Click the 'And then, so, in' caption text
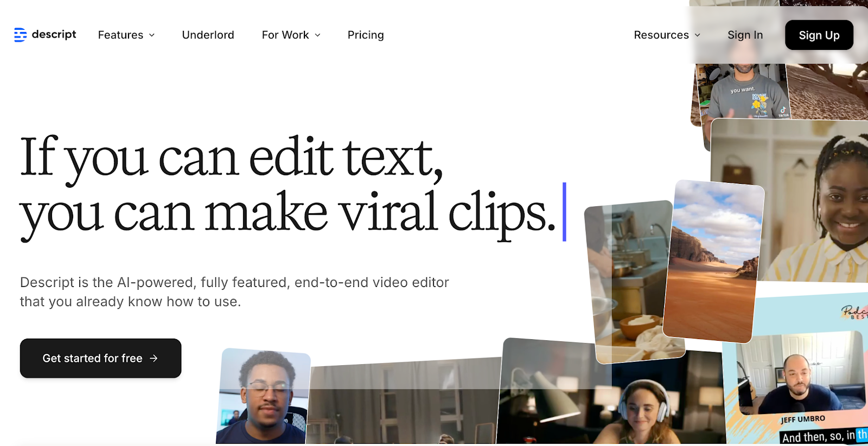868x446 pixels. point(818,436)
